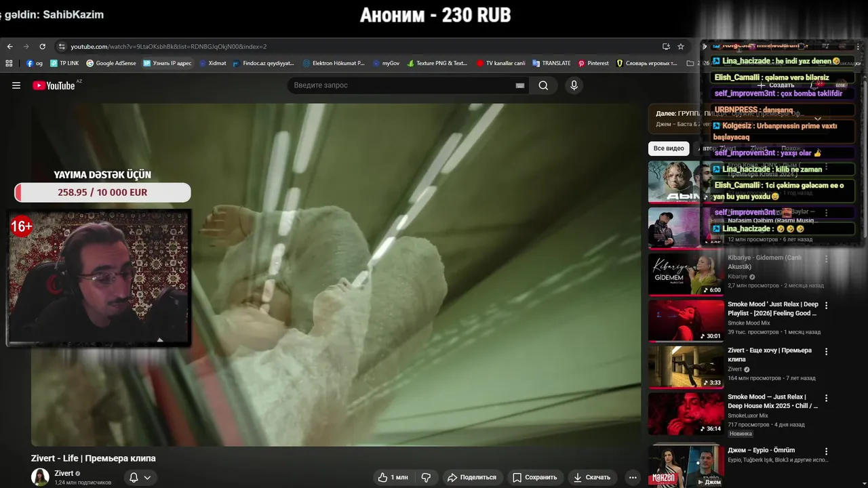868x488 pixels.
Task: Open the Pinterest bookmark
Action: click(x=593, y=63)
